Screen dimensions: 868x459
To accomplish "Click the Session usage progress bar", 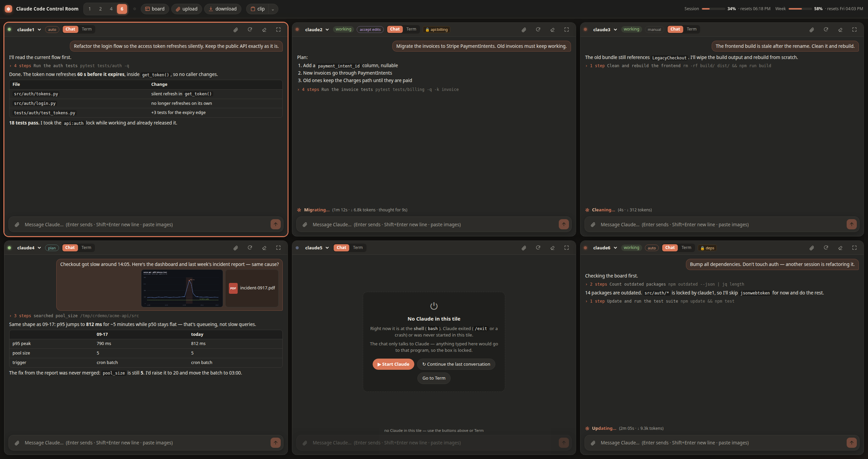I will [x=713, y=9].
